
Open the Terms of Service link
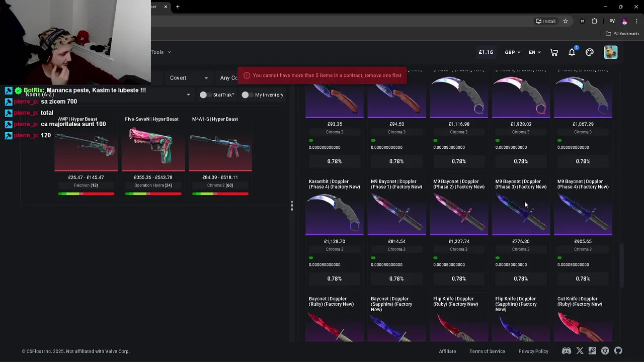click(x=487, y=351)
